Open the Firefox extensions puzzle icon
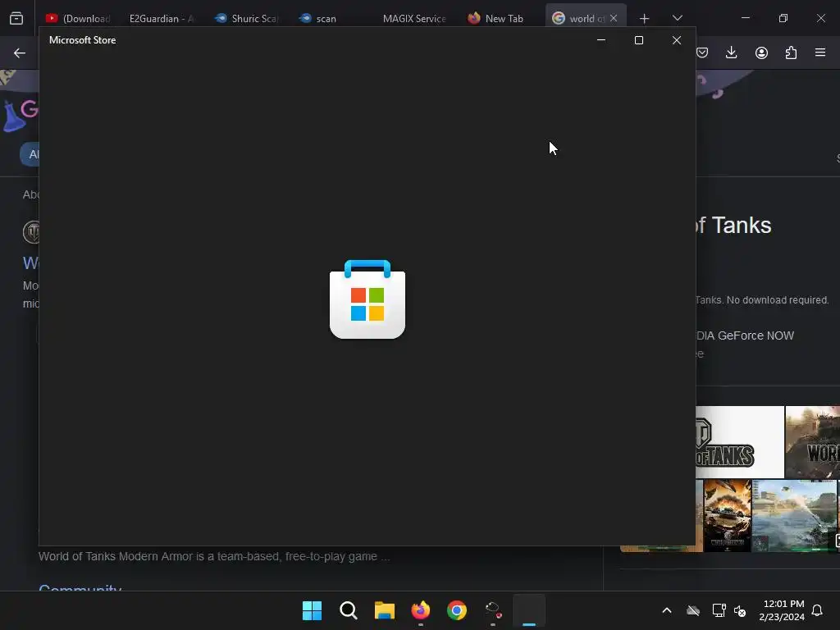840x630 pixels. (x=791, y=52)
